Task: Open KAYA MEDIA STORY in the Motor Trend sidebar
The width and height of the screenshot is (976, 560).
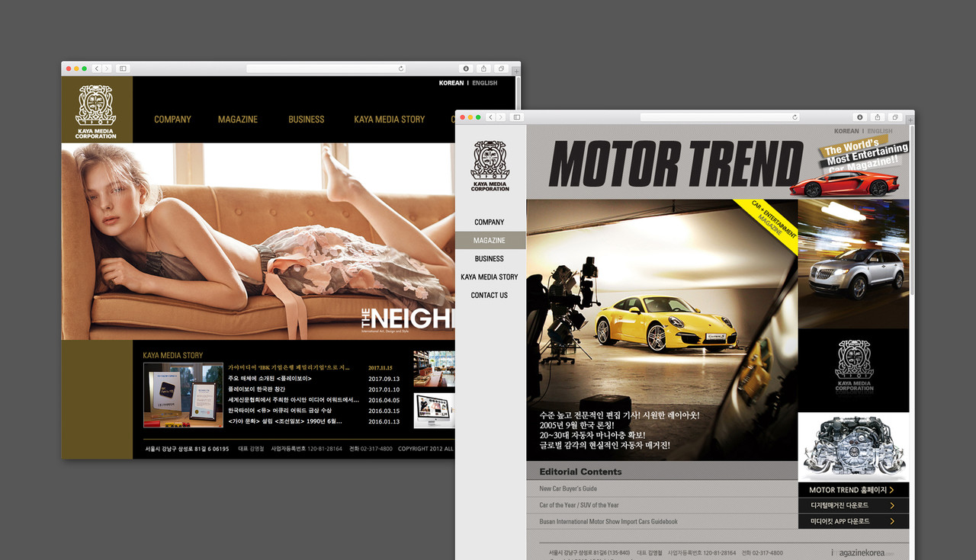Action: point(490,277)
